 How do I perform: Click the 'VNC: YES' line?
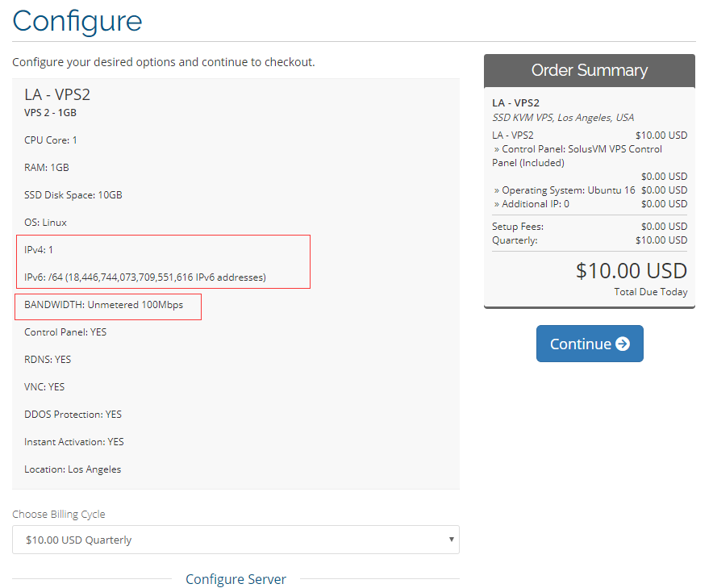pos(44,386)
